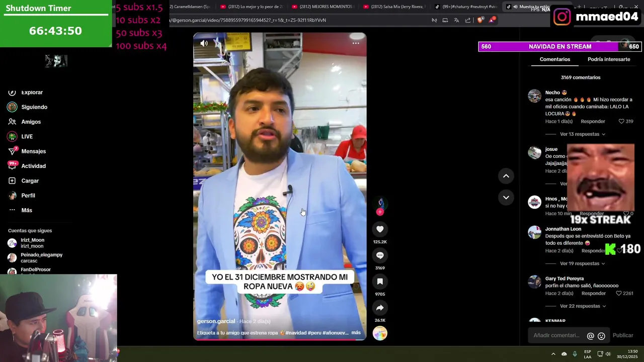Open Actividad in the sidebar
The height and width of the screenshot is (362, 644).
33,166
